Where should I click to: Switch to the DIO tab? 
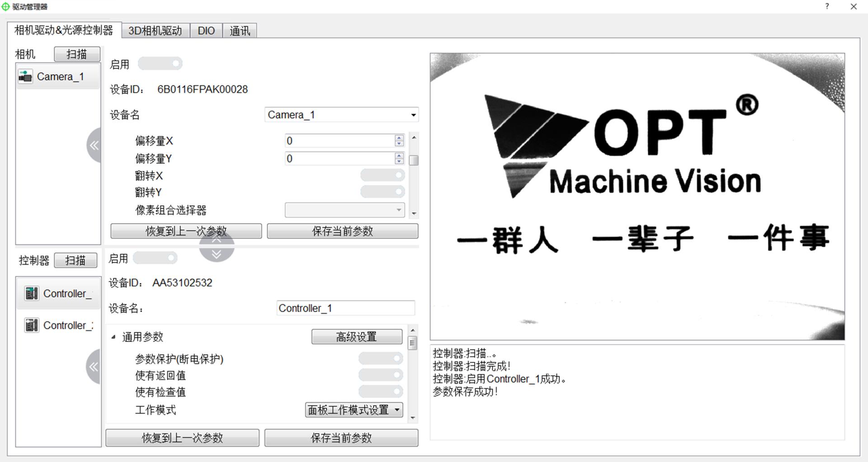pos(206,30)
